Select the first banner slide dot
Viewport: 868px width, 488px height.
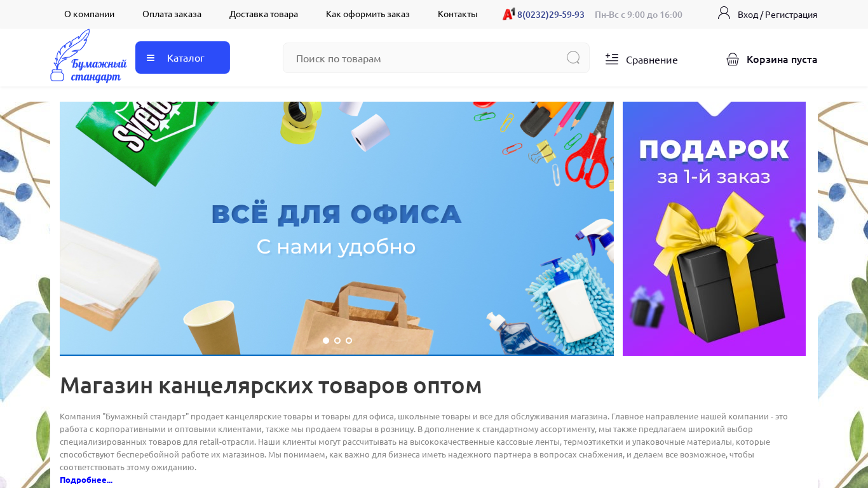tap(326, 341)
